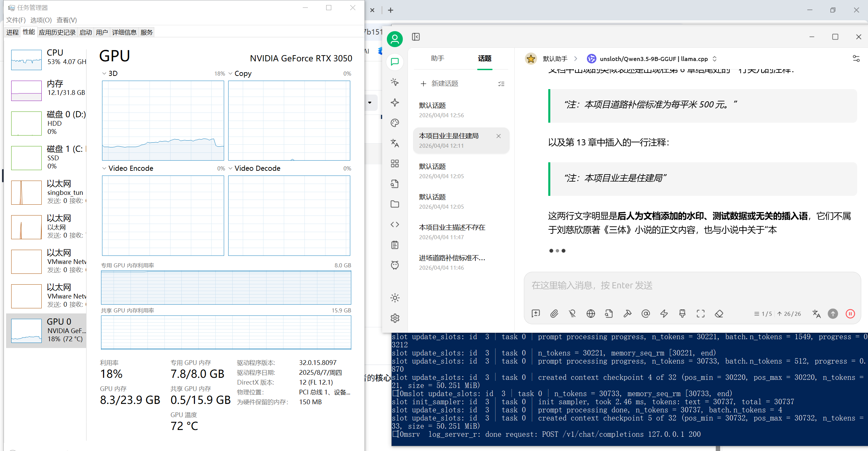This screenshot has height=451, width=868.
Task: Toggle the @ mention models icon
Action: (x=646, y=314)
